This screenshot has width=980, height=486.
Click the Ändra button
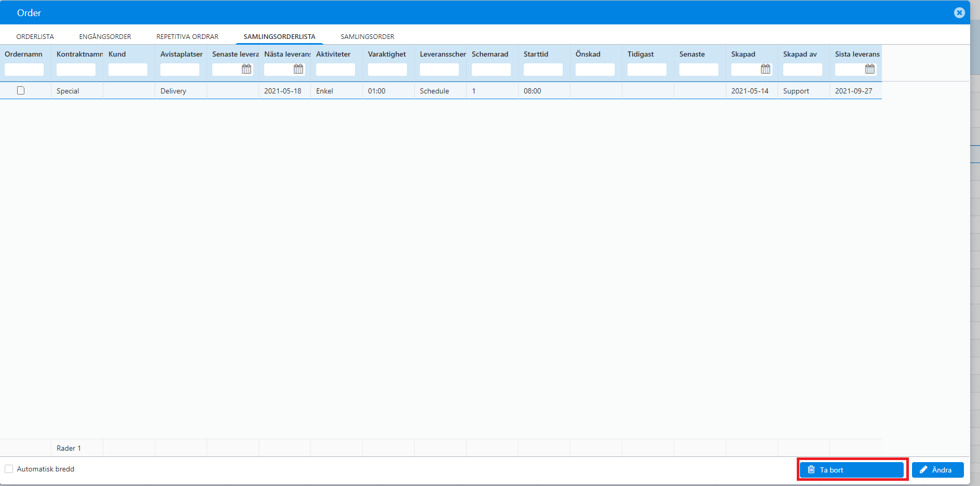coord(938,470)
